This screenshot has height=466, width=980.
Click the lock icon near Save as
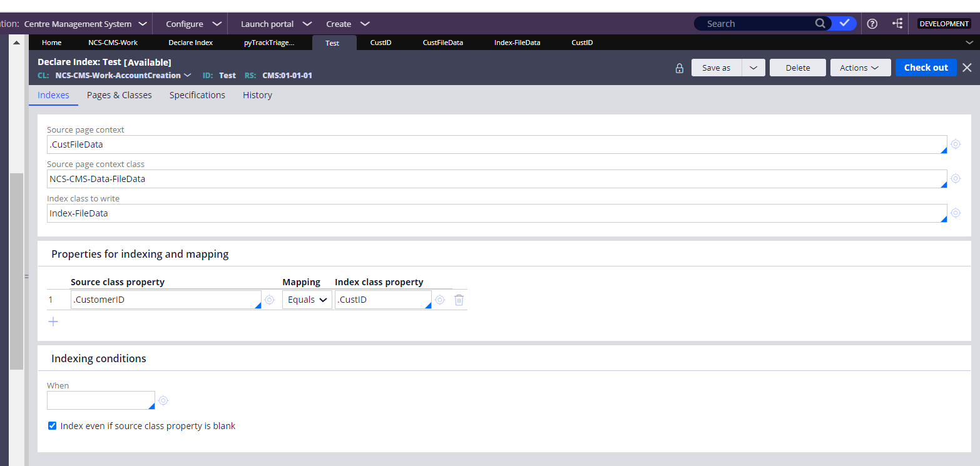click(x=680, y=68)
